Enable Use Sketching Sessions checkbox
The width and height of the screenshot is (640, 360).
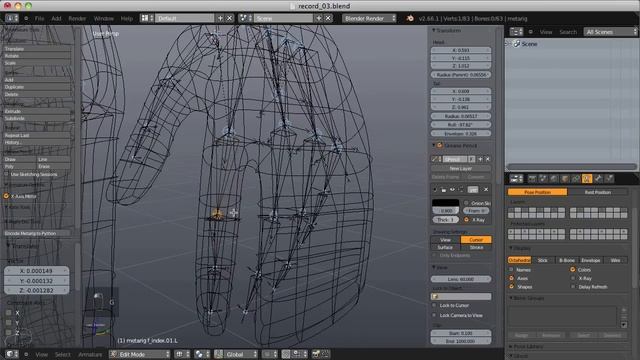[x=6, y=174]
